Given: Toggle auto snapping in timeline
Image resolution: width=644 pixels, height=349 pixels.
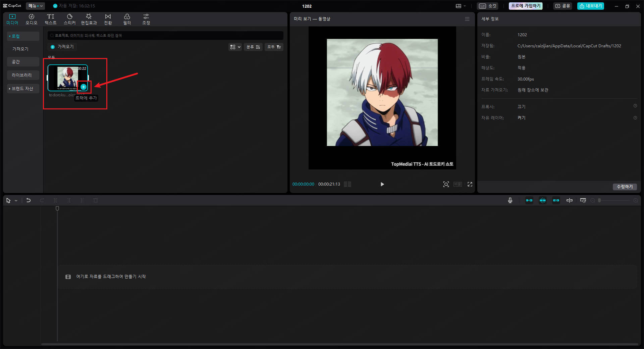Looking at the screenshot, I should click(543, 200).
